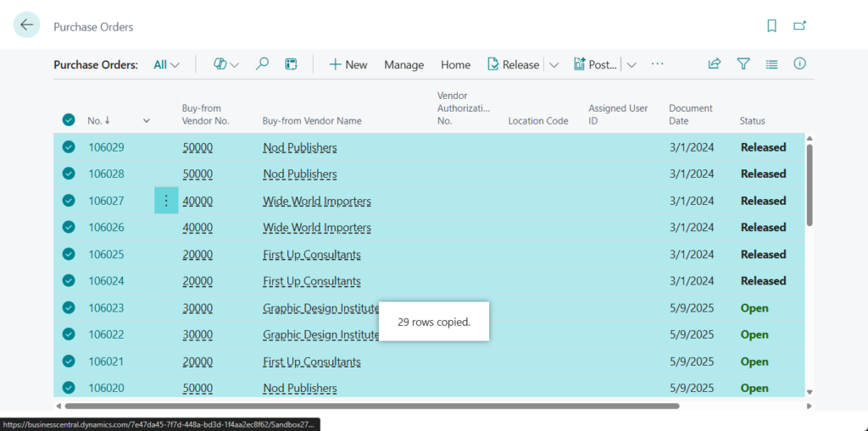
Task: Show the information FactBox icon
Action: pos(799,64)
